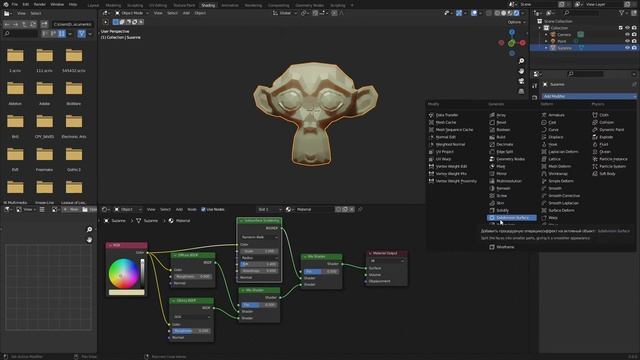Add the Solidify modifier
Viewport: 640px width, 360px height.
coord(502,211)
